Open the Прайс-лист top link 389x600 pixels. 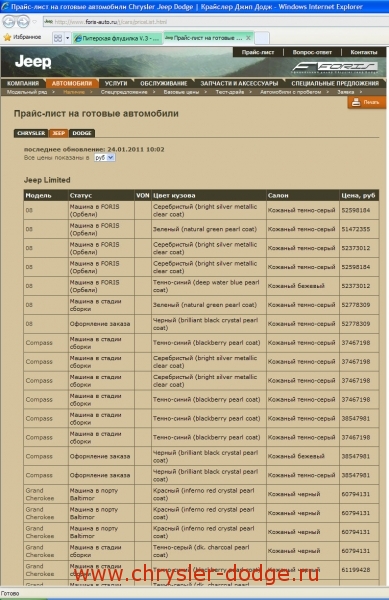coord(258,52)
